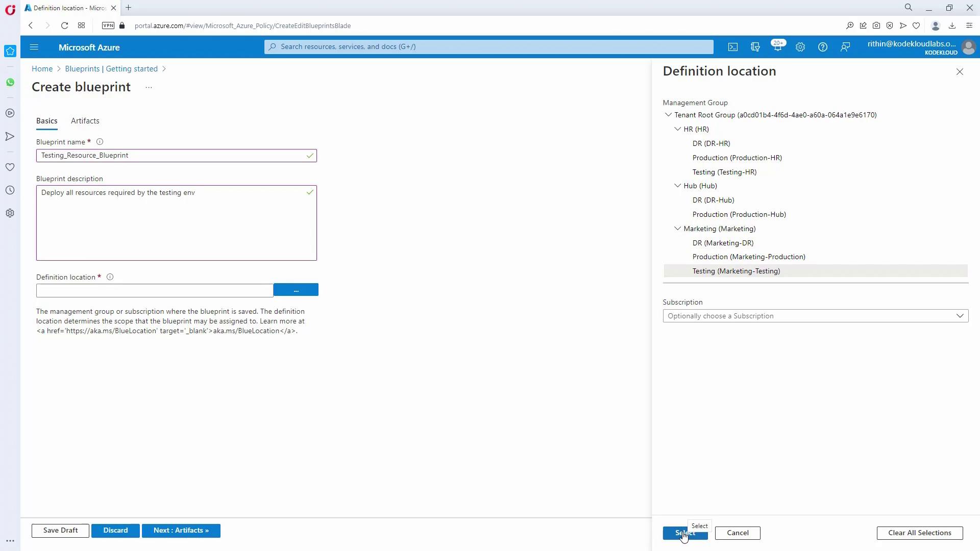Open the feedback icon in header

click(845, 47)
